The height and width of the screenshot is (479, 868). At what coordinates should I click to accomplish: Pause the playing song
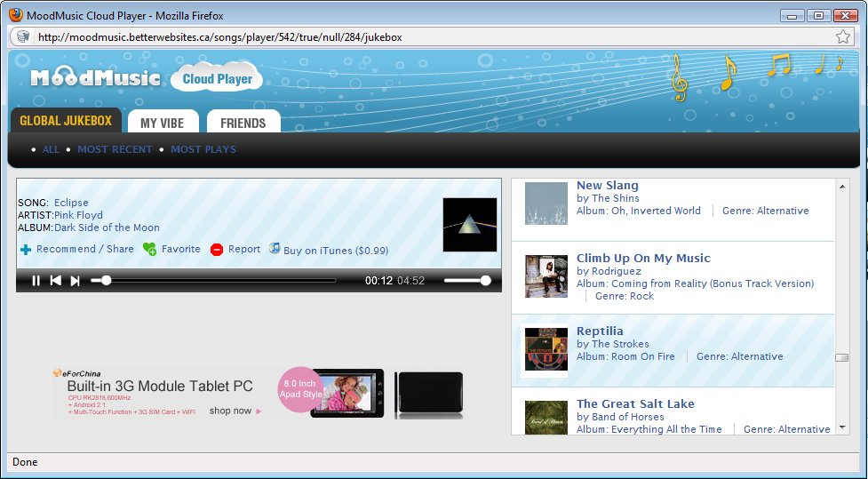36,281
